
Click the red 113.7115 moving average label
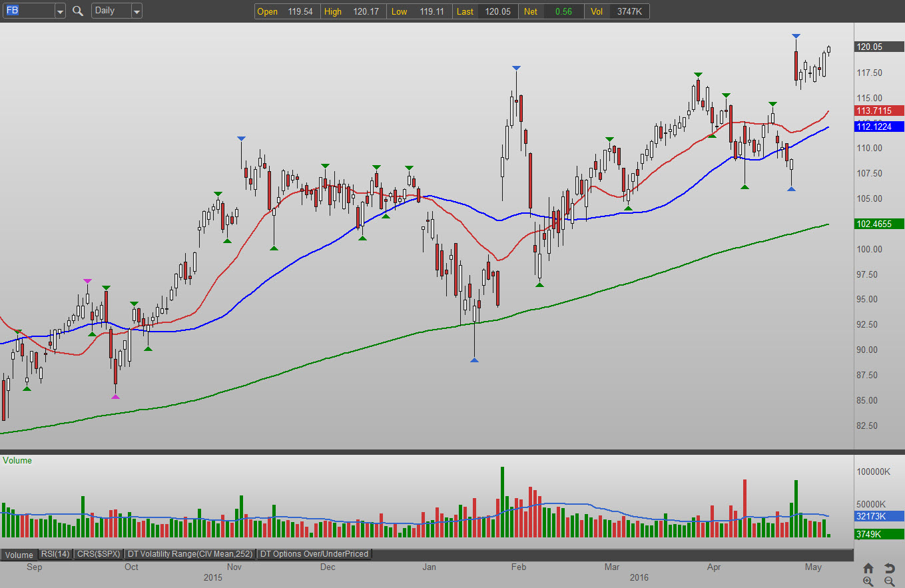[879, 111]
